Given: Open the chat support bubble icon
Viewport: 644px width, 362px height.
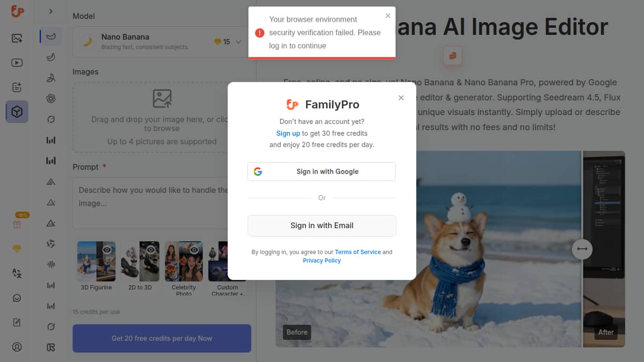Looking at the screenshot, I should [17, 298].
